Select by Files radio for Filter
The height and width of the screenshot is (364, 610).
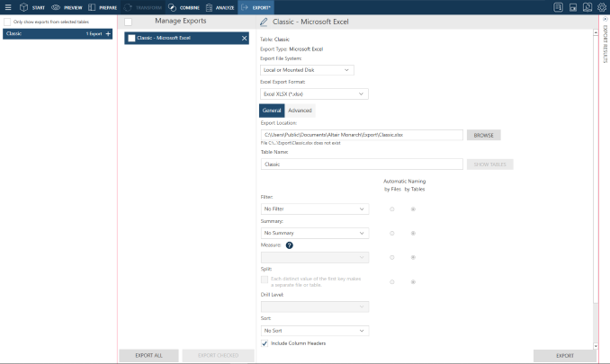(392, 209)
